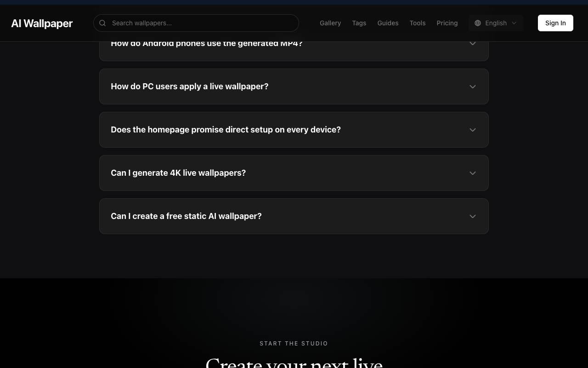Focus the Search wallpapers field
The width and height of the screenshot is (588, 368).
196,23
